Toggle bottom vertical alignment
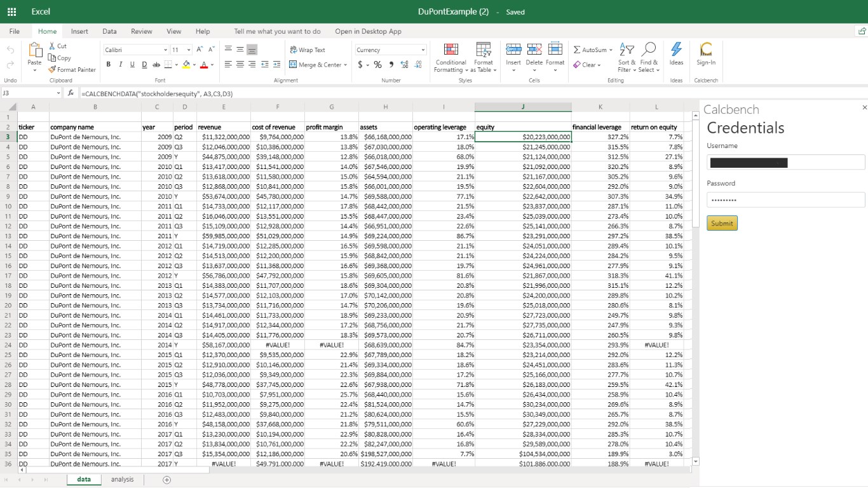This screenshot has width=868, height=488. pos(252,50)
